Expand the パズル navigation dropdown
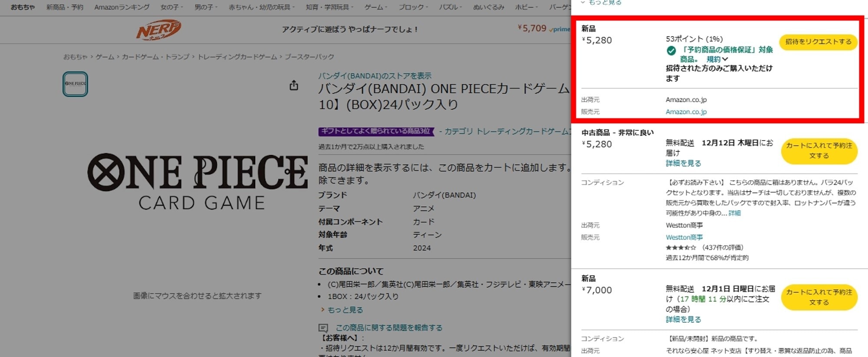Viewport: 868px width, 357px height. 450,7
